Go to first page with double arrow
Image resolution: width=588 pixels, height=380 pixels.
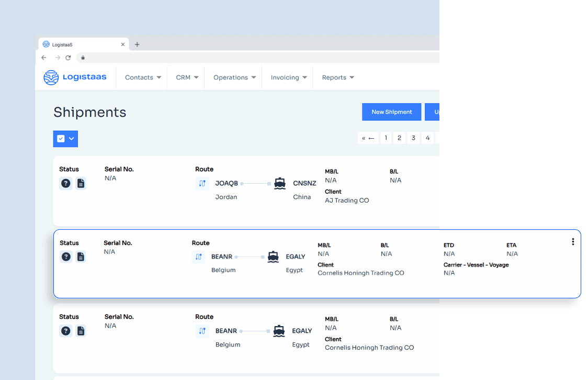point(364,138)
